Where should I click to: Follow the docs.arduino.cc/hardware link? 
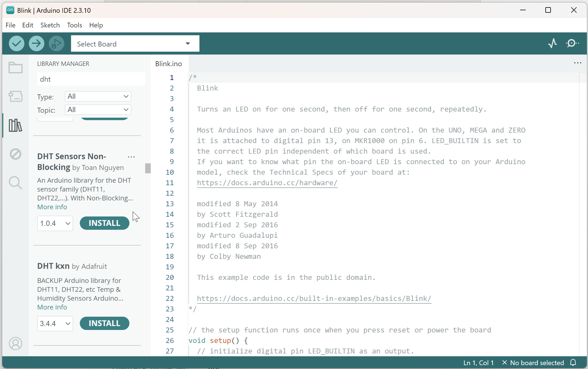pyautogui.click(x=267, y=183)
